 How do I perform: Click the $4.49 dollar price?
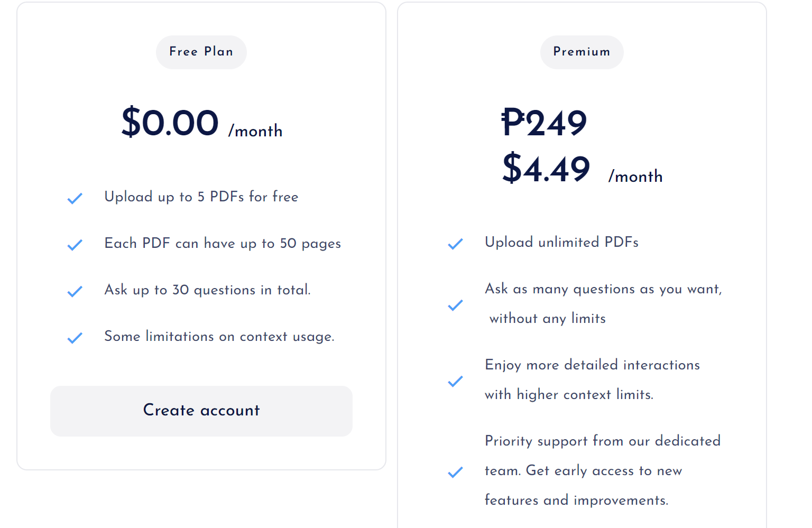pos(546,169)
